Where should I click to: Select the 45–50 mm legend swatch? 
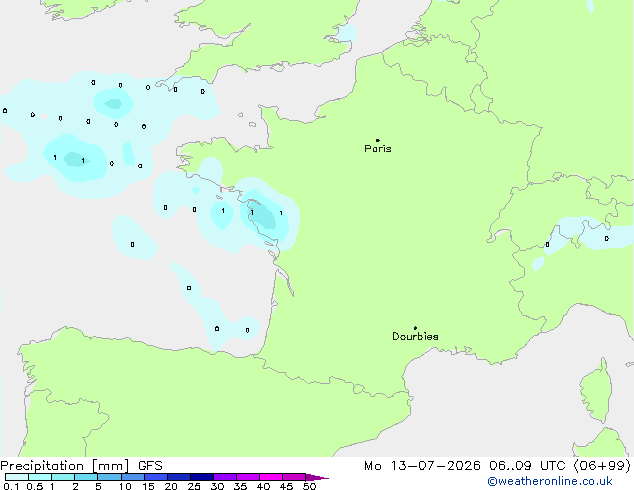(294, 477)
